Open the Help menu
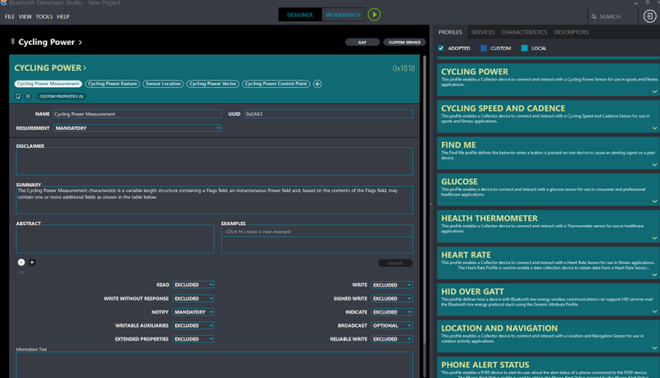Screen dimensions: 660x378 point(63,17)
